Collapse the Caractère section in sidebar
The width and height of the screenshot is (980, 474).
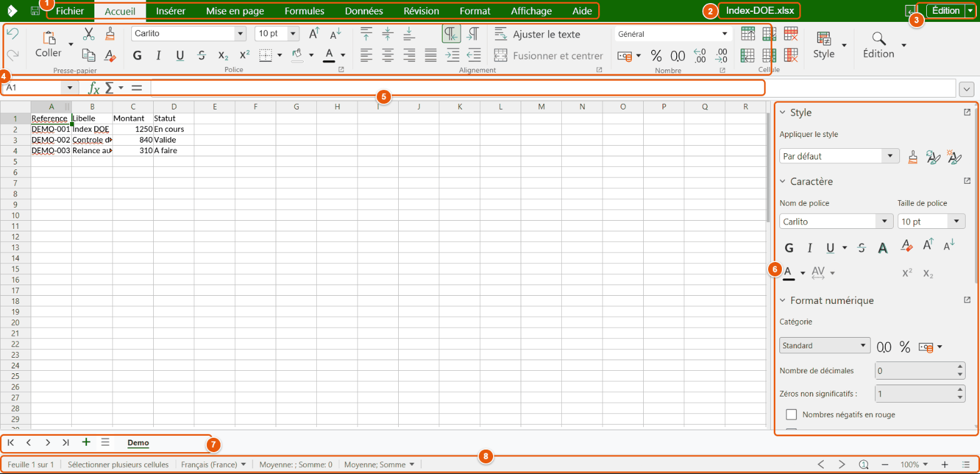pos(782,181)
